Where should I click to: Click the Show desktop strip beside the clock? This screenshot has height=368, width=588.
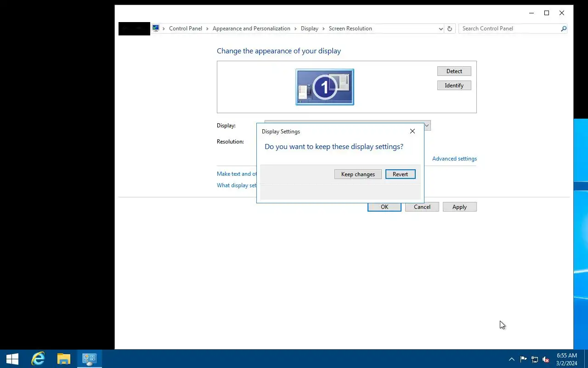click(x=586, y=359)
